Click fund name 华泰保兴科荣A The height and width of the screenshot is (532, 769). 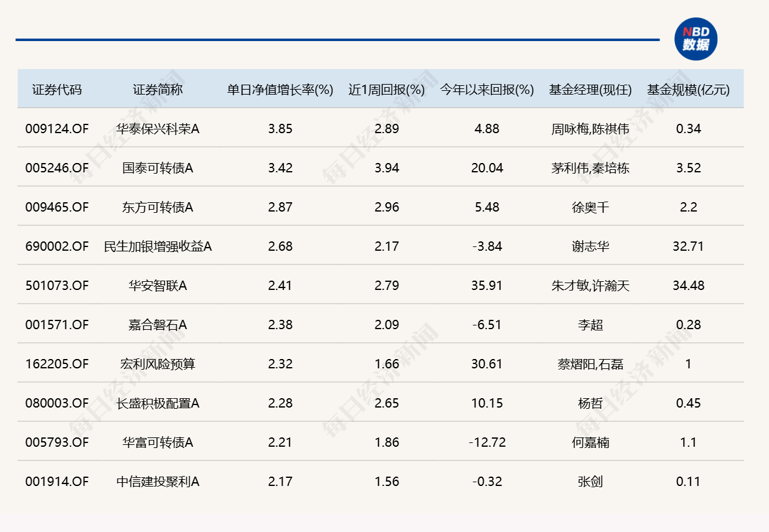[158, 129]
